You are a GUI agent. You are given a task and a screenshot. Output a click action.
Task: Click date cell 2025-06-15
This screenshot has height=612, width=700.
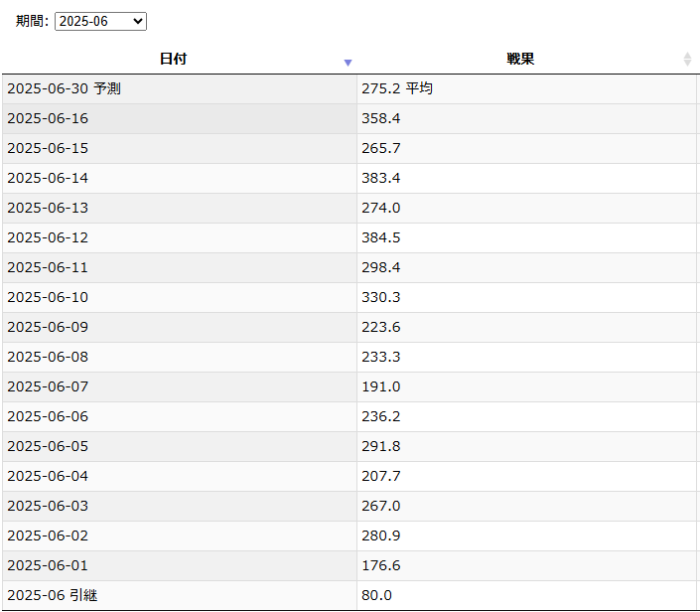pos(180,149)
